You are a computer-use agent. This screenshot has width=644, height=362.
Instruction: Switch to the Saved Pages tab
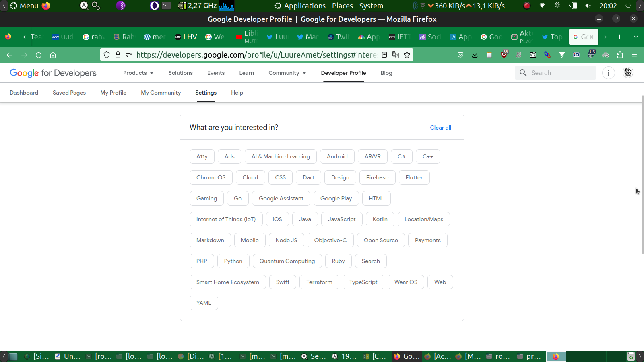tap(69, 93)
